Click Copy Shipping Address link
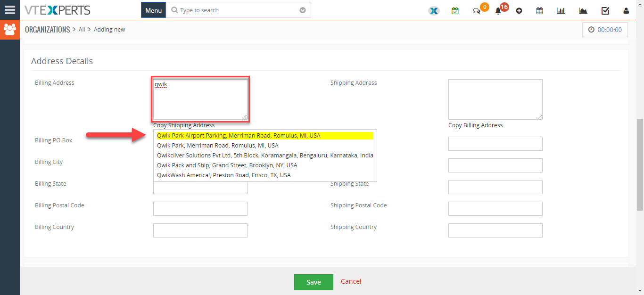The height and width of the screenshot is (295, 644). coord(184,125)
